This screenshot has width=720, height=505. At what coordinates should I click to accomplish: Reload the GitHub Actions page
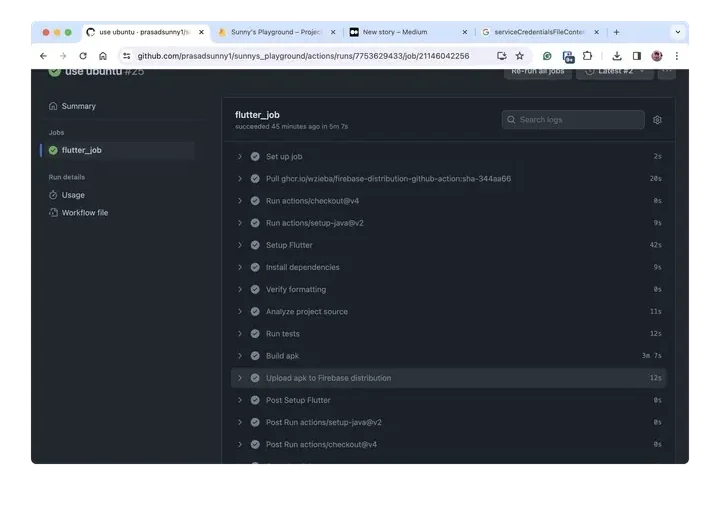[x=83, y=56]
